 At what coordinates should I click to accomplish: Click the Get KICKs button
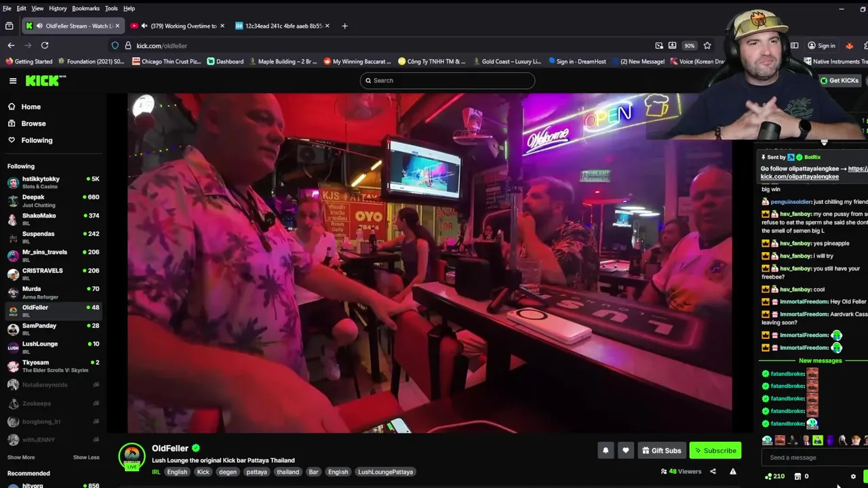click(x=840, y=81)
